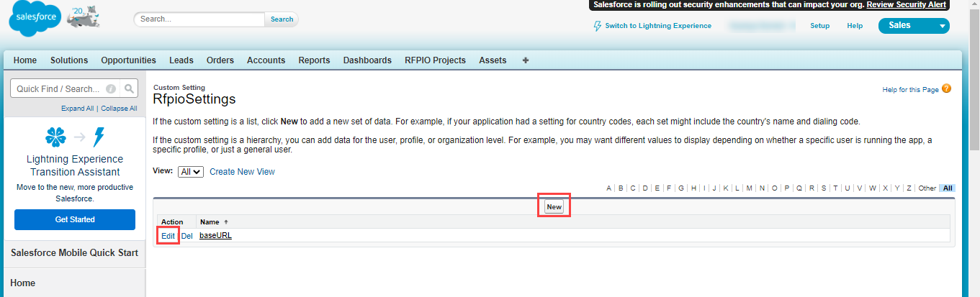980x297 pixels.
Task: Open the Setup link
Action: coord(820,26)
